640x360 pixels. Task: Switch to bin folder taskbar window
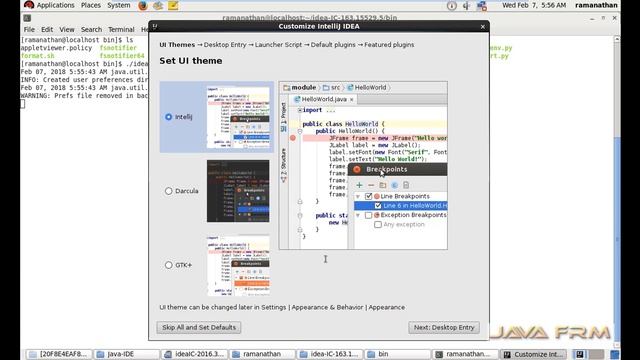[398, 354]
